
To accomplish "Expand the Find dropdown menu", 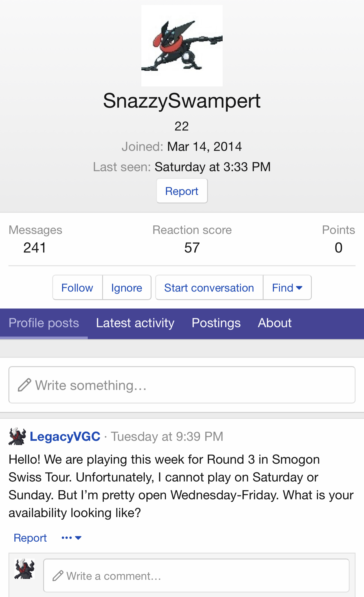I will point(287,287).
